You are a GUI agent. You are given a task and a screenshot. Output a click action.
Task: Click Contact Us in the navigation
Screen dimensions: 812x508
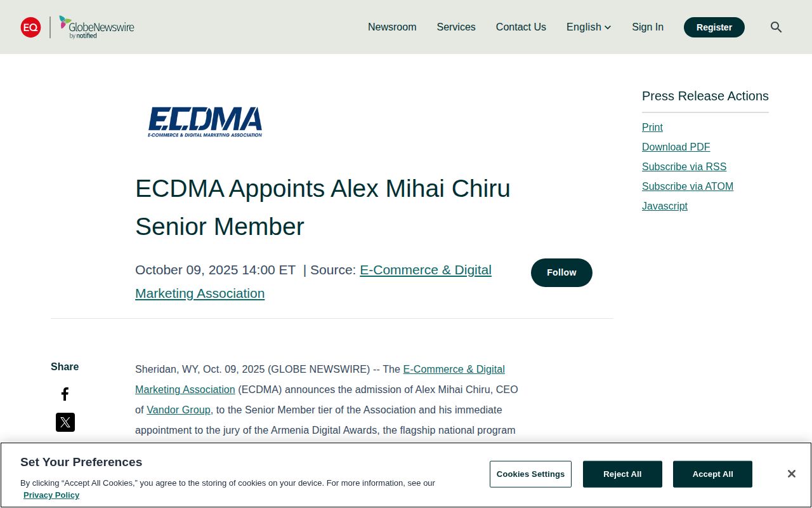click(x=521, y=27)
